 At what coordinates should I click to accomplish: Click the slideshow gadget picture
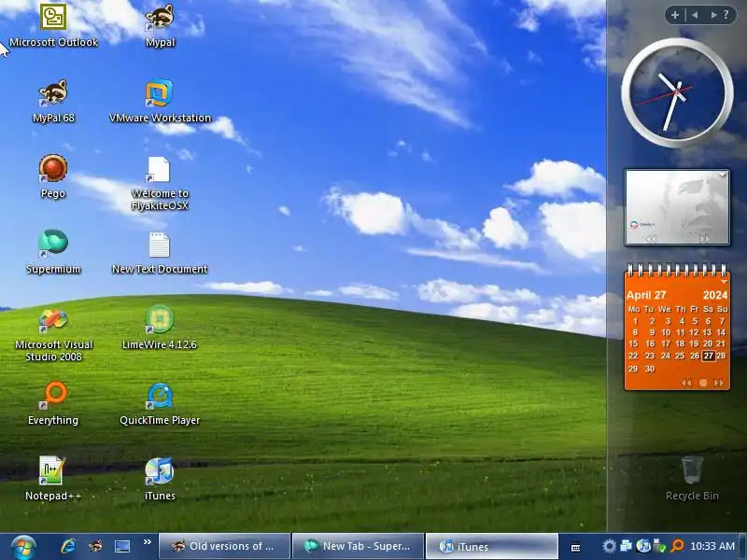pyautogui.click(x=677, y=207)
